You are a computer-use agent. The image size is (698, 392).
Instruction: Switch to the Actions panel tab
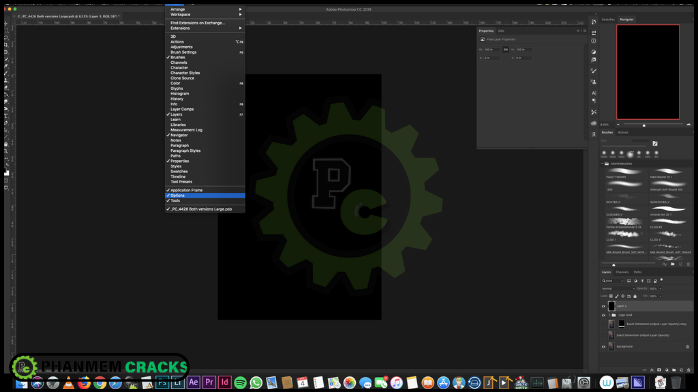623,133
